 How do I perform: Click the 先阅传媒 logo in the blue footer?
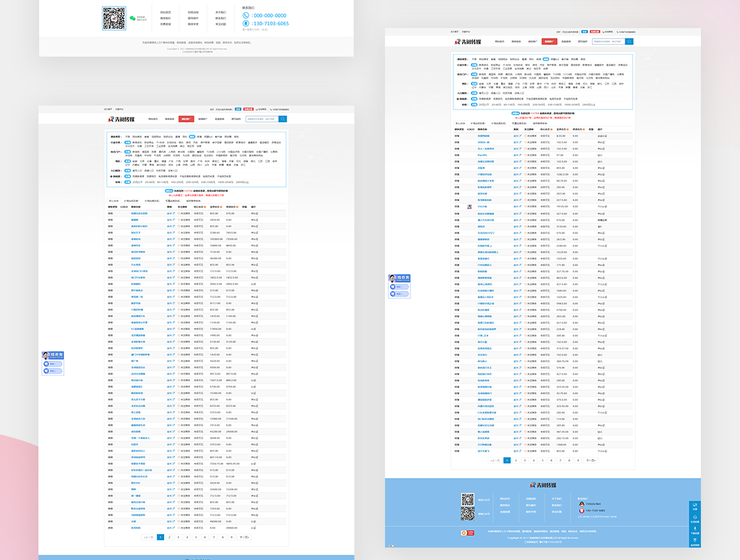tap(543, 484)
